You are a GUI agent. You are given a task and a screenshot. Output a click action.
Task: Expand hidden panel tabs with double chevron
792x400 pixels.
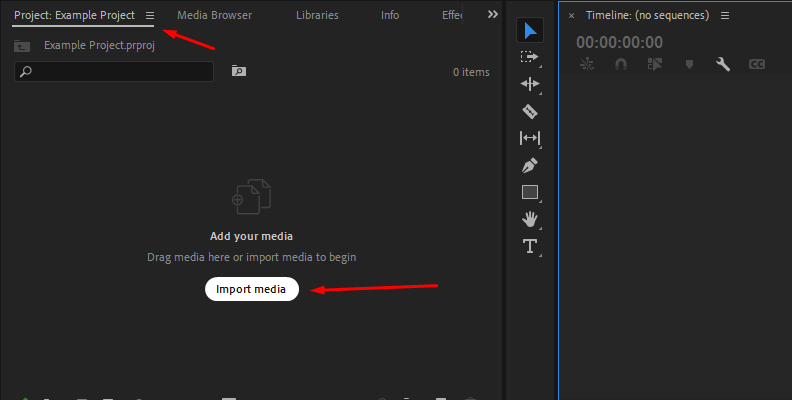492,15
